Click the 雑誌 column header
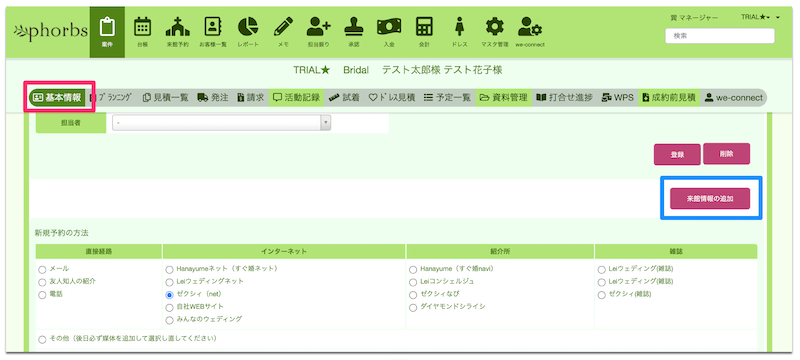This screenshot has width=800, height=360. (676, 251)
